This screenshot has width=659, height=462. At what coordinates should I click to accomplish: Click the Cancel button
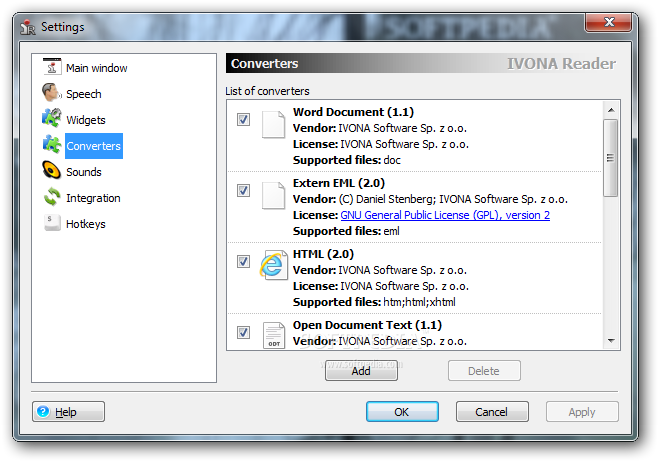[492, 412]
